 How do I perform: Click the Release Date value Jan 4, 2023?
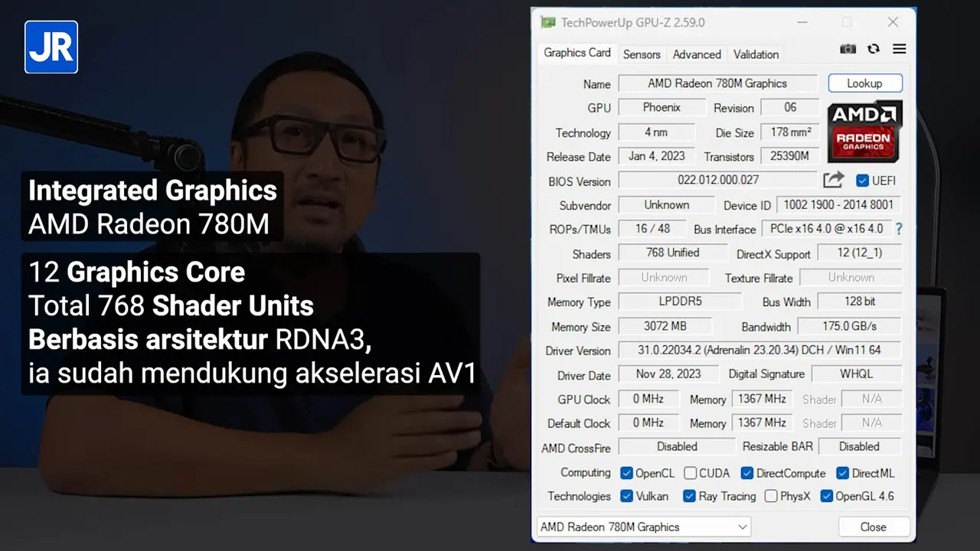656,156
